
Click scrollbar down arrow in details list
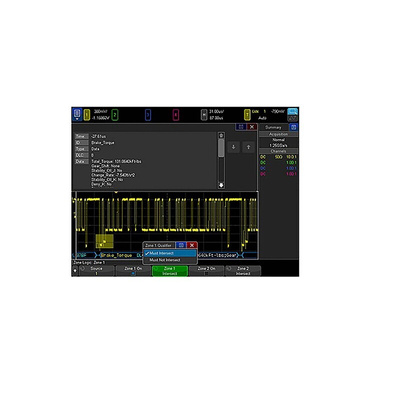(221, 185)
